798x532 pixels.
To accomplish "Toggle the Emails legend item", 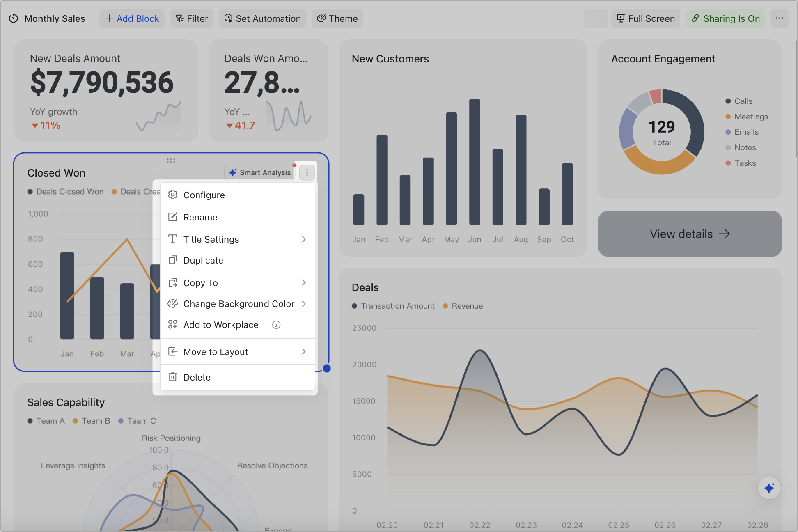I will coord(742,132).
